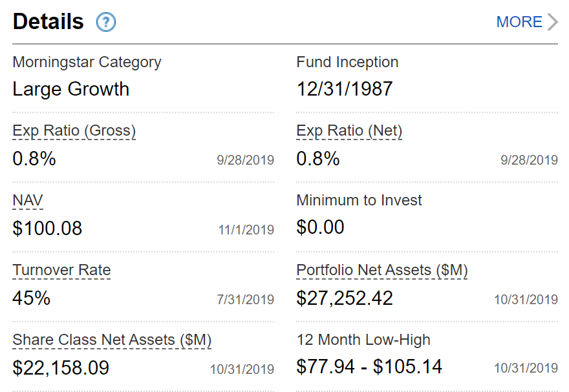Select the Turnover Rate underlined label

pos(61,270)
